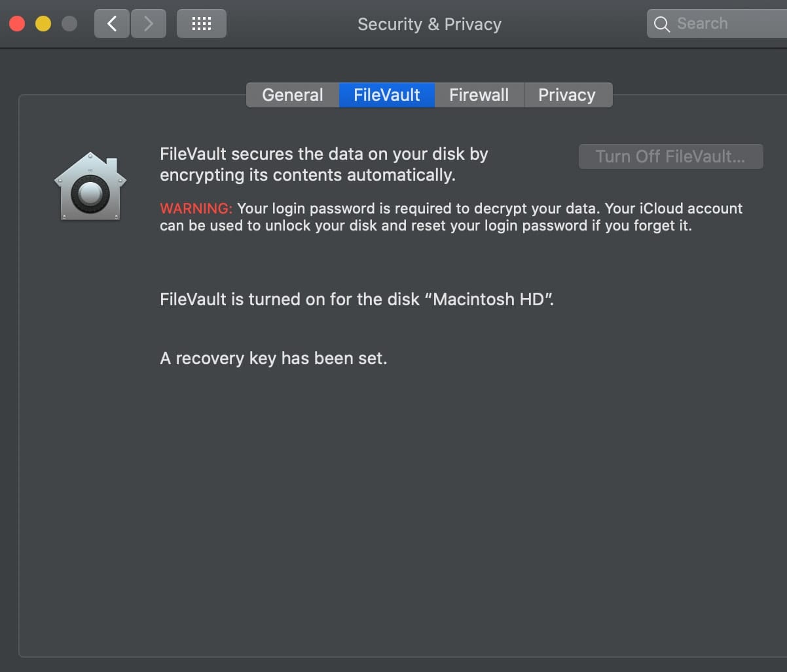Click the FileVault house safe icon
Viewport: 787px width, 672px height.
[x=90, y=187]
